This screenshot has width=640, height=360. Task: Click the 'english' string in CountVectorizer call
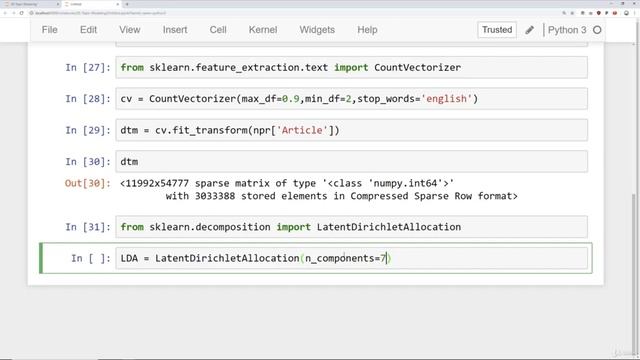447,99
